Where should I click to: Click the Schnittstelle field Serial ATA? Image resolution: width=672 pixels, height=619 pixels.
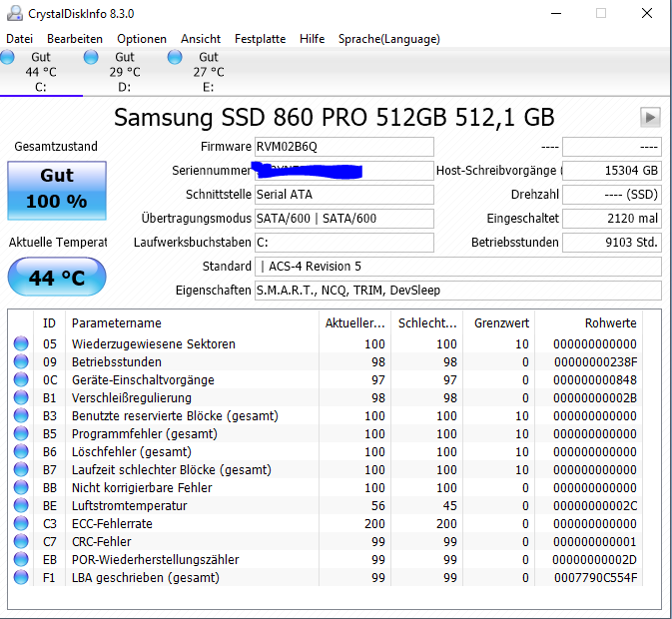344,195
